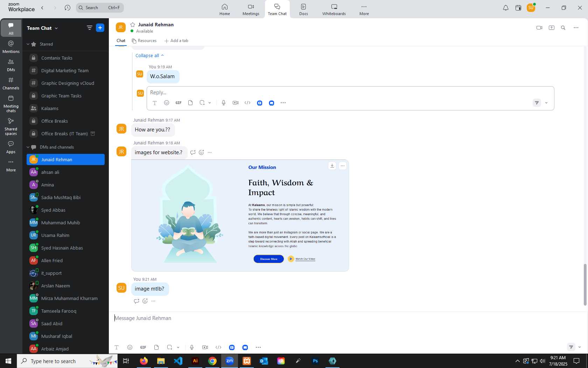The image size is (588, 368).
Task: Open Comtanix Tasks channel
Action: (65, 58)
